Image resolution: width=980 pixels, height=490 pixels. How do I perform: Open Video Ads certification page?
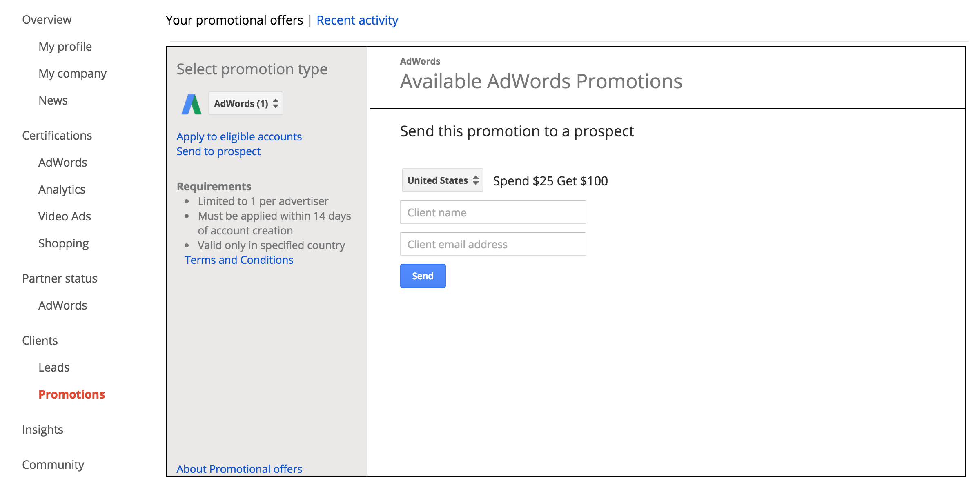click(65, 216)
